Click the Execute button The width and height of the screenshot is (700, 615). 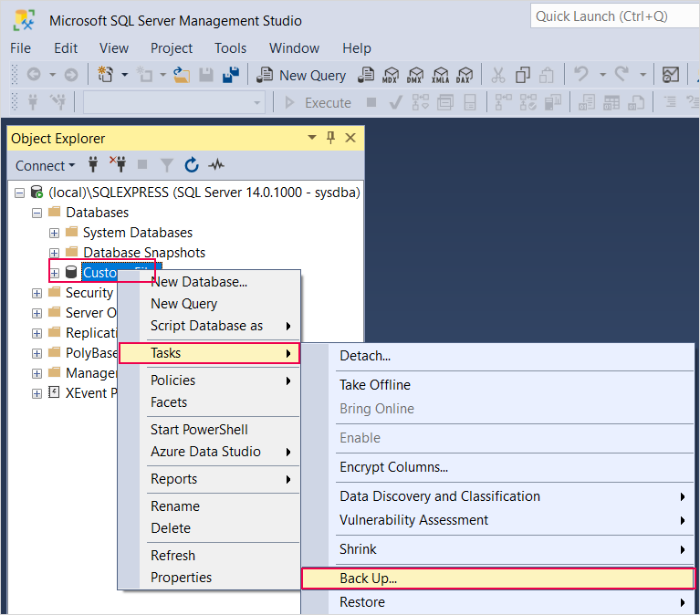[x=318, y=102]
